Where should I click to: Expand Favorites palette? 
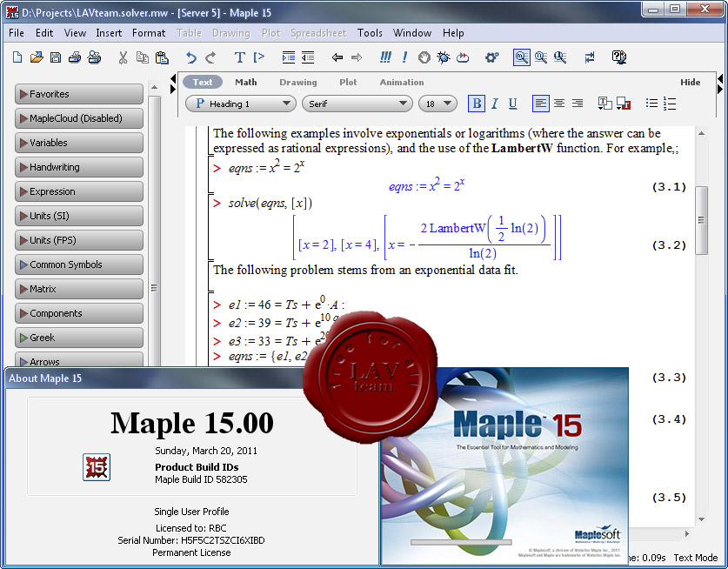[79, 94]
